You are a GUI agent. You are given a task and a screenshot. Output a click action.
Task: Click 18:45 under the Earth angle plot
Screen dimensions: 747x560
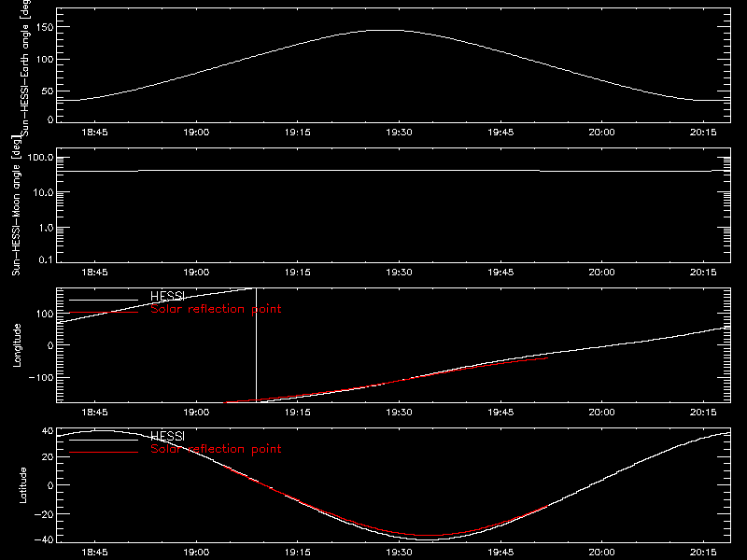(x=95, y=133)
